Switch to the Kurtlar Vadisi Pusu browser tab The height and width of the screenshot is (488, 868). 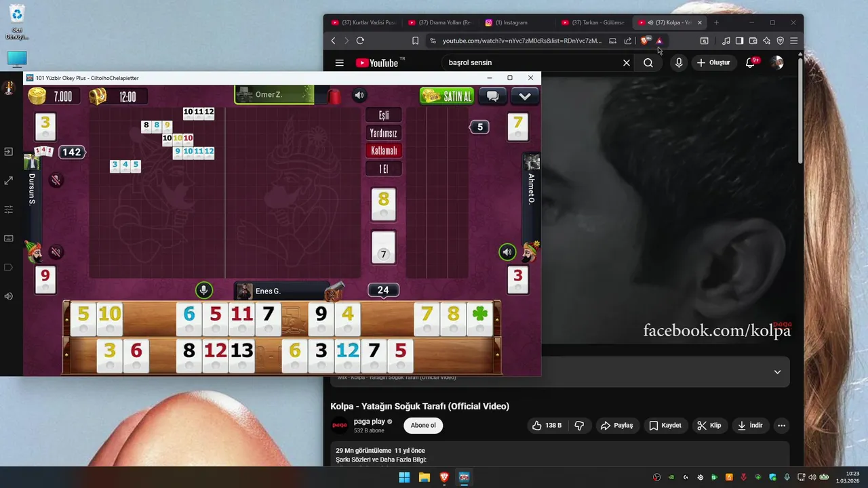pyautogui.click(x=364, y=22)
